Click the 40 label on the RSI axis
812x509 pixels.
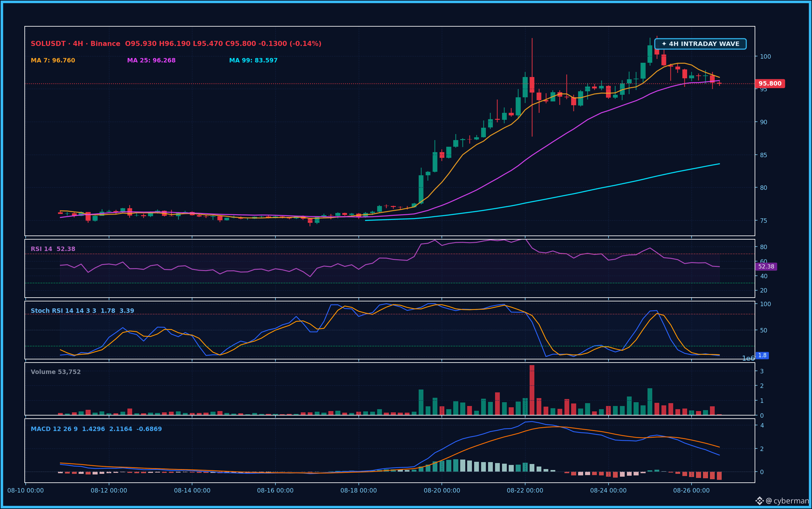coord(764,276)
